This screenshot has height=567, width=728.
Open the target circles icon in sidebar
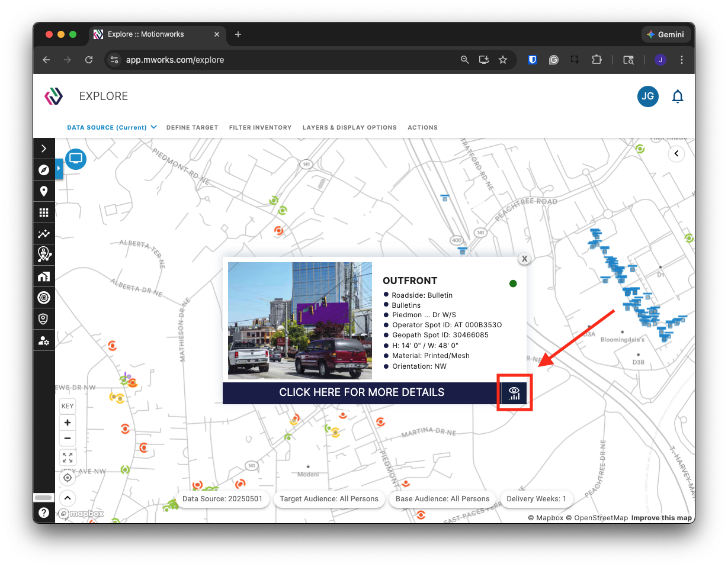44,298
